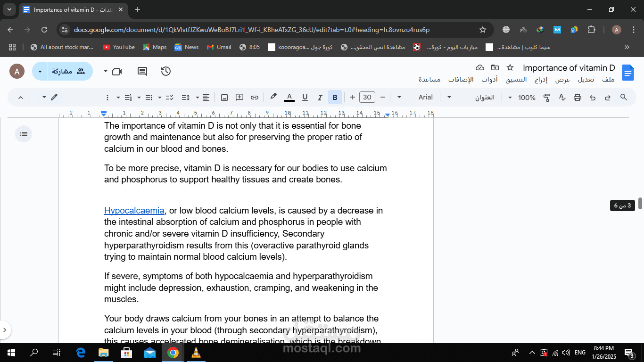Check the cloud save status icon
Screen dimensions: 644x362
(x=480, y=67)
